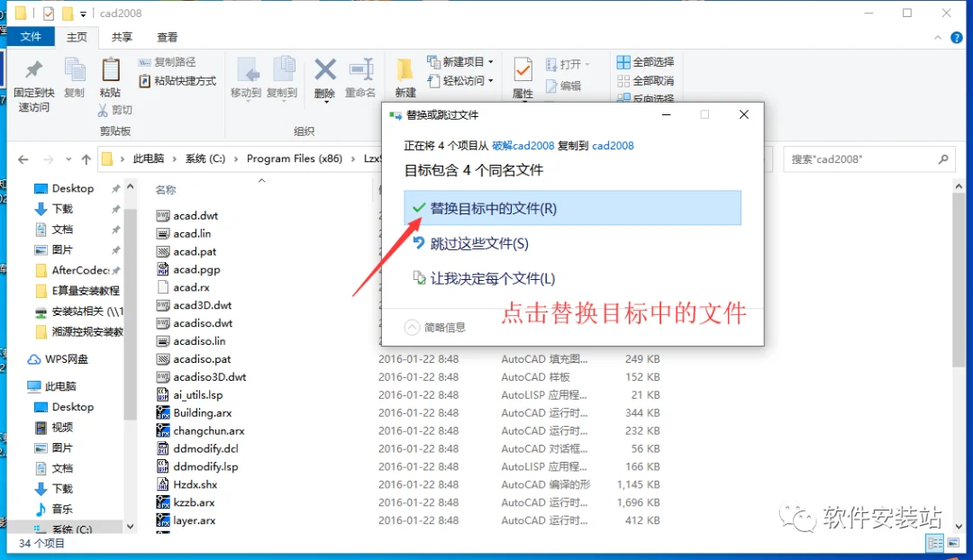Click Program Files (x86) breadcrumb
Viewport: 973px width, 560px height.
coord(294,158)
